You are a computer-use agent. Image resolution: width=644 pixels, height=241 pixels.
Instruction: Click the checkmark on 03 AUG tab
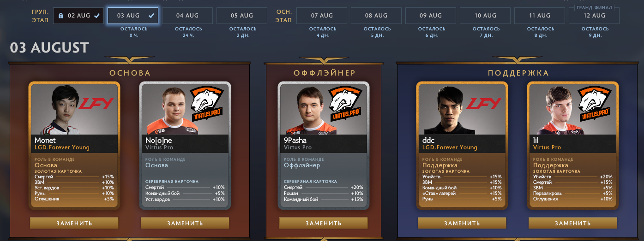tap(151, 16)
